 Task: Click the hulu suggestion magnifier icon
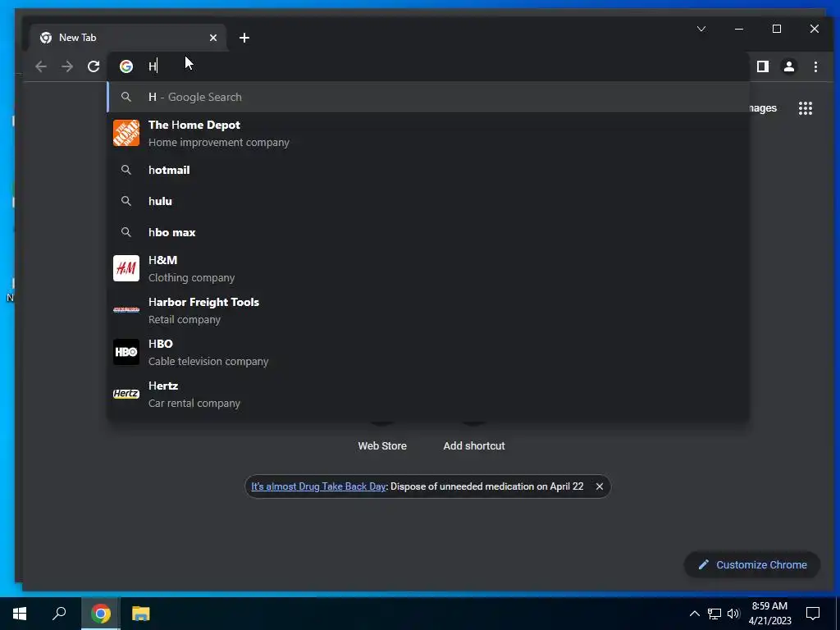point(126,201)
